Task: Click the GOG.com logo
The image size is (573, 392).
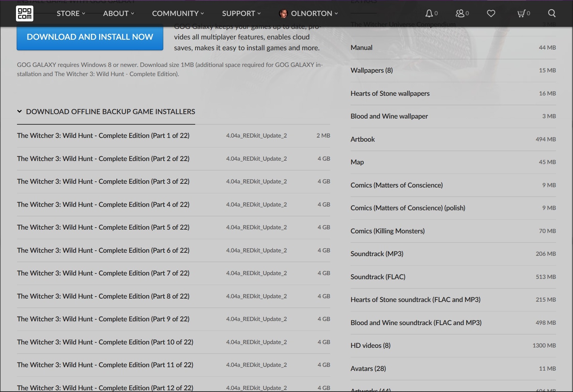Action: 24,13
